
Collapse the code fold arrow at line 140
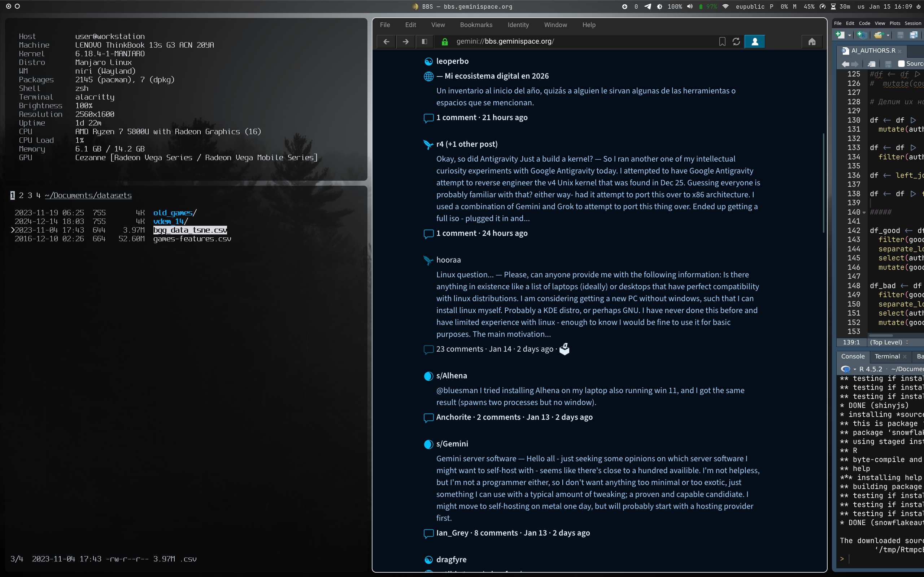point(864,212)
